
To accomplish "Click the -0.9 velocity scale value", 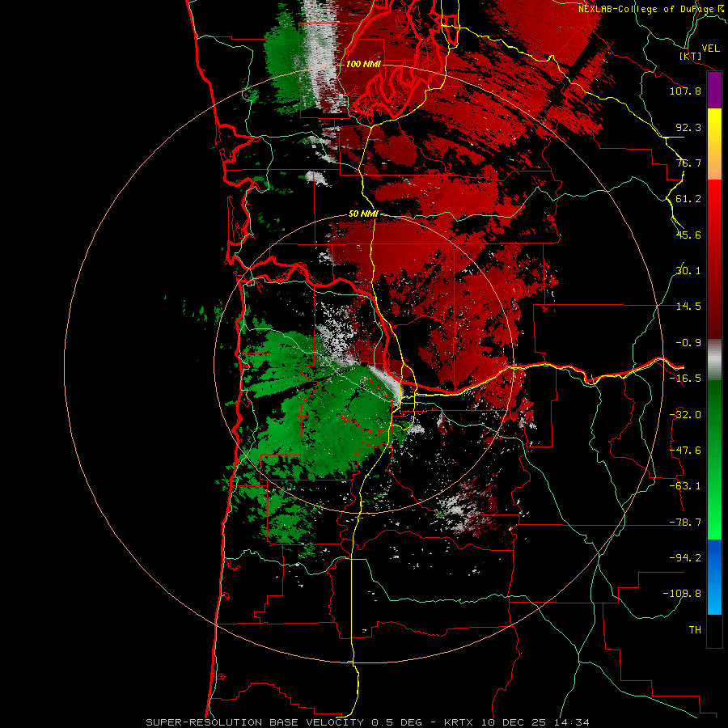I will pyautogui.click(x=688, y=343).
